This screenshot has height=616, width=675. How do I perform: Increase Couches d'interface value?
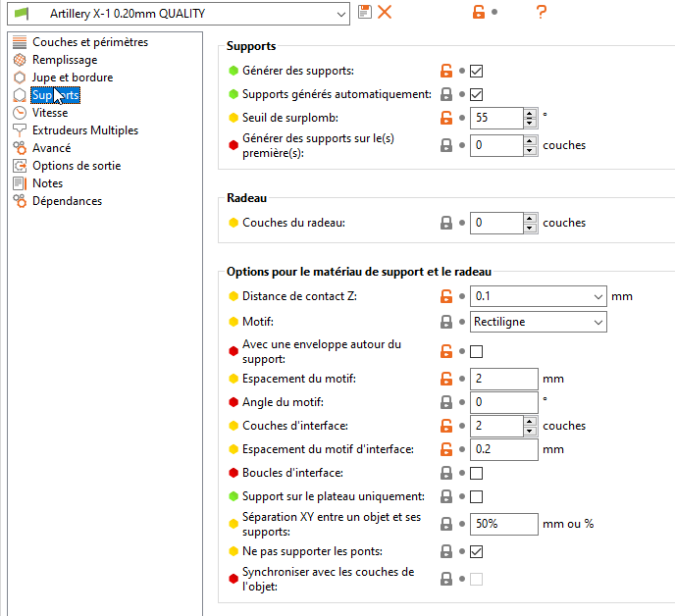click(530, 421)
